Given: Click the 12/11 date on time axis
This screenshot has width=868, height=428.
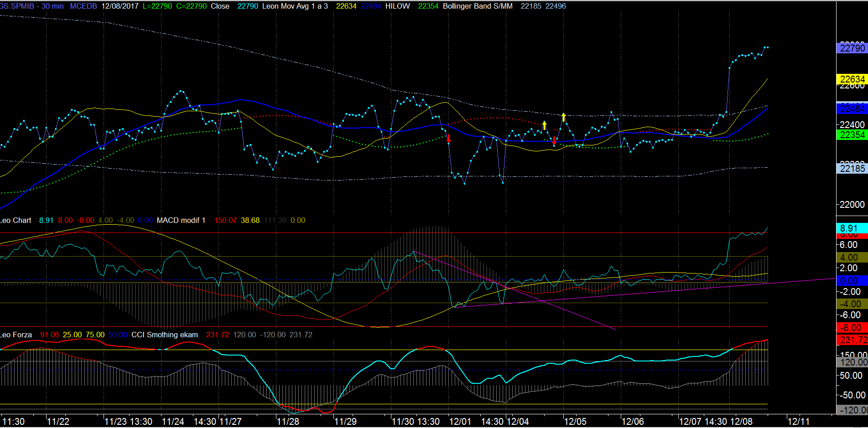Looking at the screenshot, I should pyautogui.click(x=799, y=422).
